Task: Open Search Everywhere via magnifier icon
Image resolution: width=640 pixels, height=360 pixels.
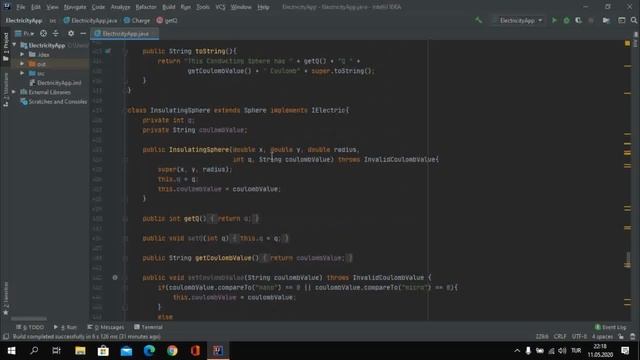Action: point(634,20)
